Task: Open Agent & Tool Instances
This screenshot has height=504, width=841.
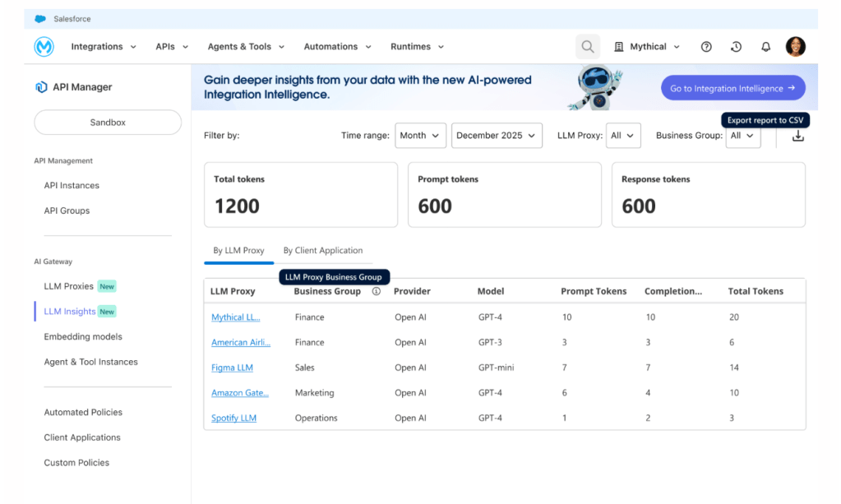Action: click(91, 362)
